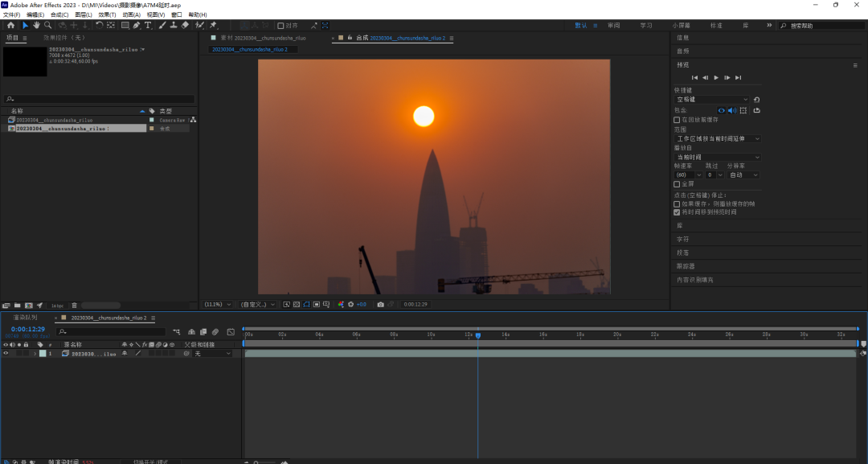The width and height of the screenshot is (868, 464).
Task: Switch to the 渲染队列 tab
Action: click(25, 318)
